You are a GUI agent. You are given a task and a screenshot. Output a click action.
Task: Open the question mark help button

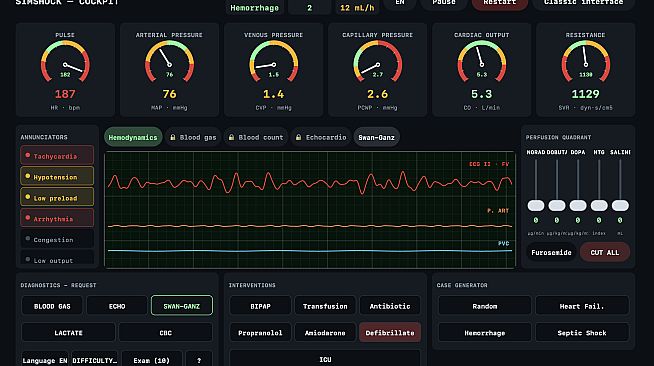pos(199,359)
